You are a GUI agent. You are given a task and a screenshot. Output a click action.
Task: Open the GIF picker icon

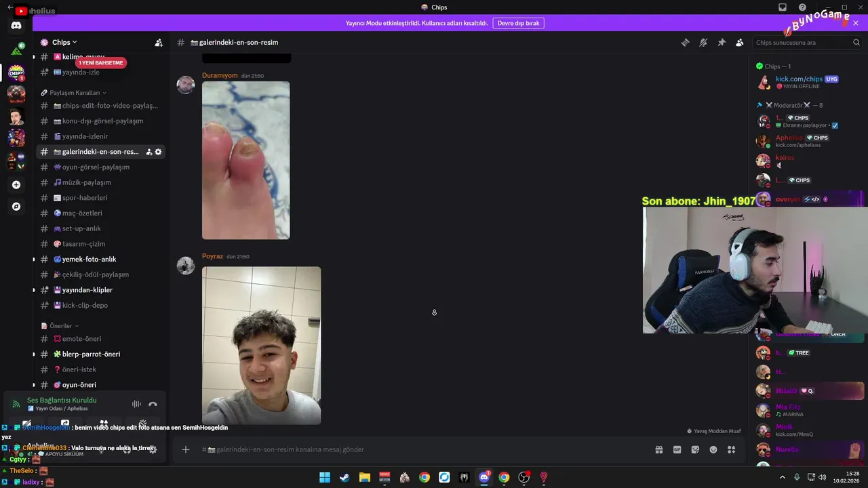coord(677,449)
